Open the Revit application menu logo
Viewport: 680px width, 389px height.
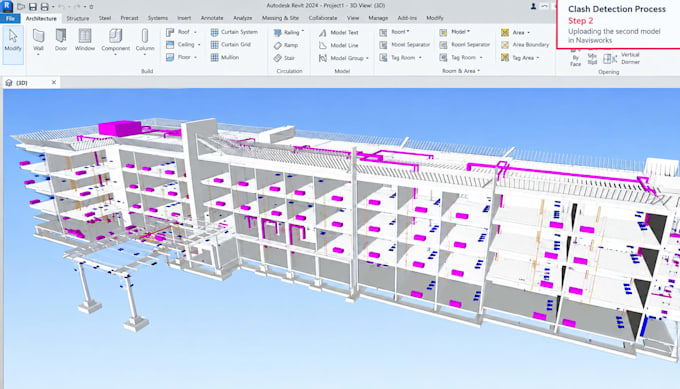coord(7,6)
